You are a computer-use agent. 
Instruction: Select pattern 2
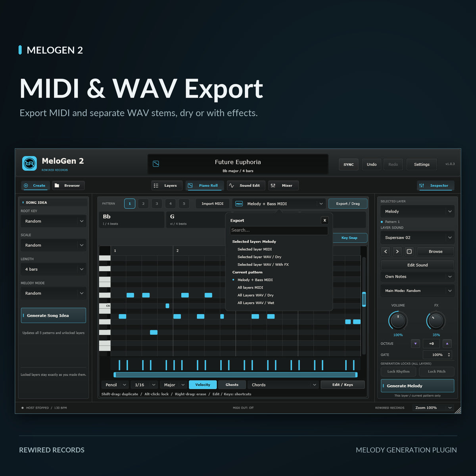tap(143, 203)
